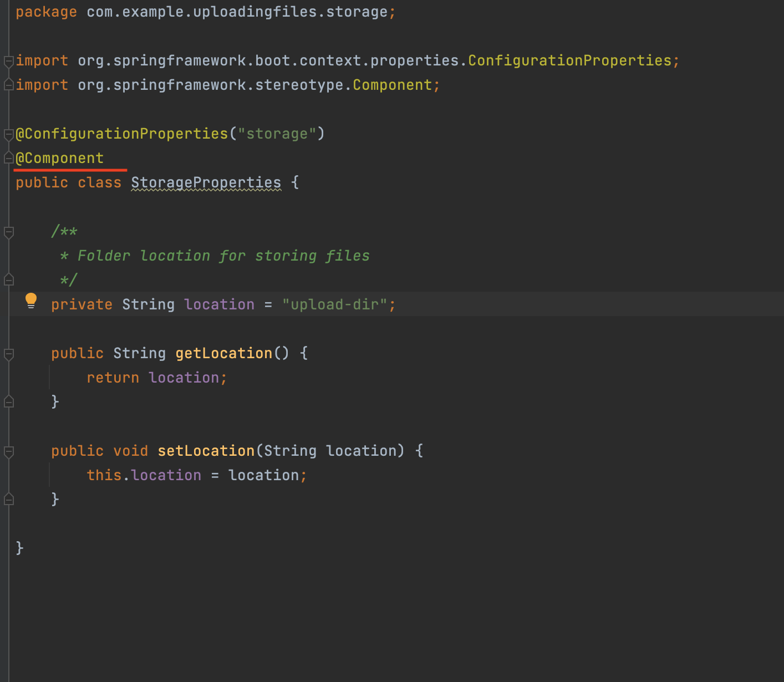Click Component in the second import line
The image size is (784, 682).
[393, 85]
